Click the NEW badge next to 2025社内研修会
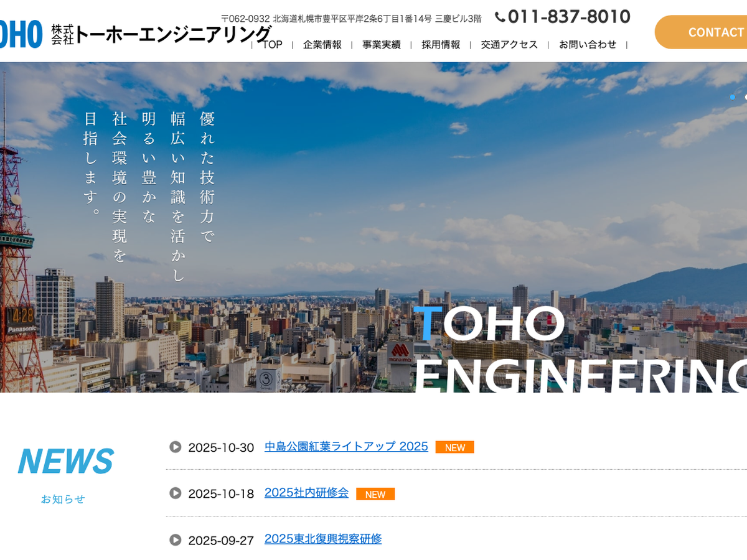Screen dimensions: 747x560 pos(375,494)
